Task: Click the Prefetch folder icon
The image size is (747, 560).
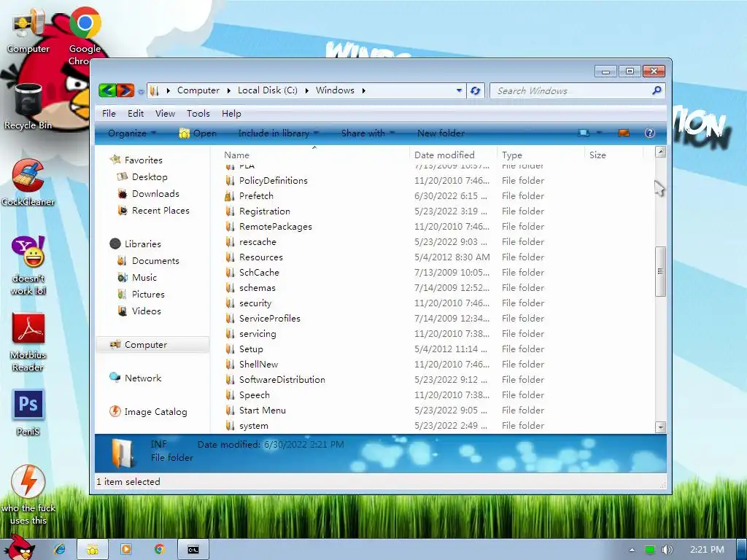Action: coord(230,195)
